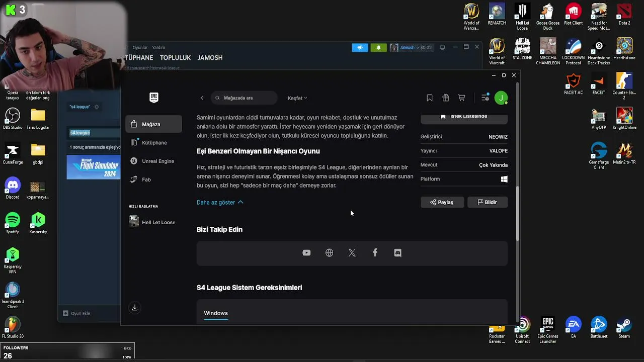This screenshot has height=362, width=644.
Task: Open the shopping cart in Epic launcher
Action: coord(461,98)
